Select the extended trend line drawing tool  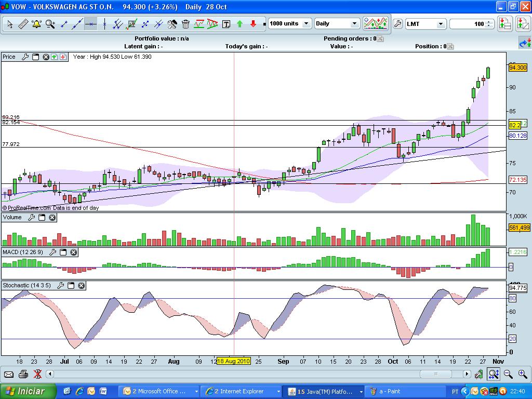(x=77, y=24)
